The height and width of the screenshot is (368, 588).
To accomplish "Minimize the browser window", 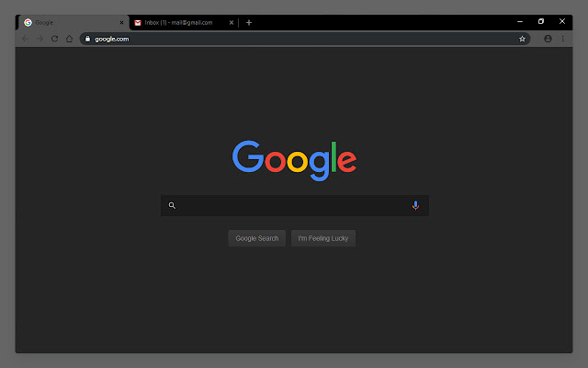I will click(x=520, y=22).
